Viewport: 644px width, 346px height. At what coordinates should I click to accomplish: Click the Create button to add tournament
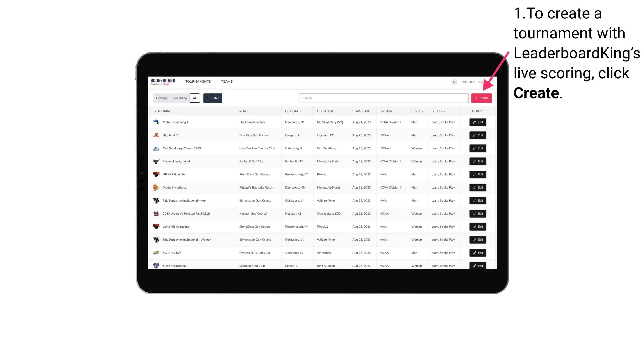coord(481,98)
